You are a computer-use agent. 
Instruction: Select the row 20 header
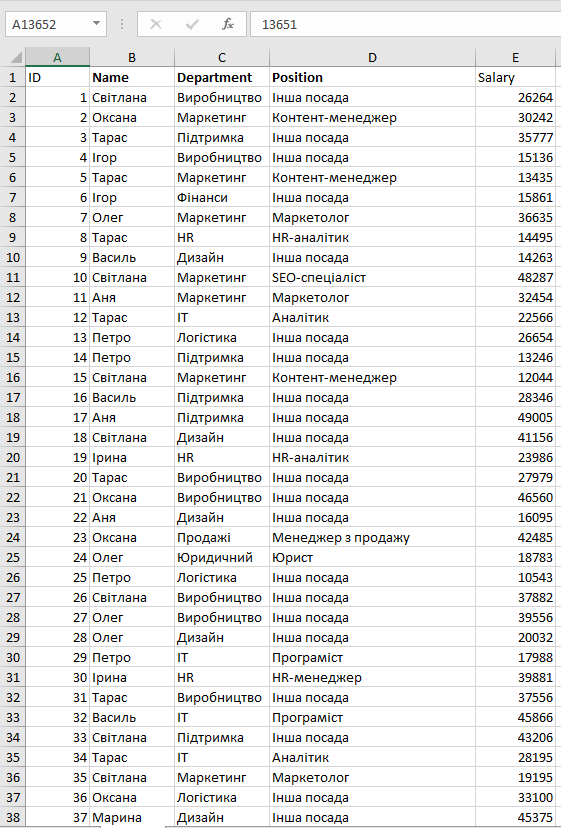[13, 457]
